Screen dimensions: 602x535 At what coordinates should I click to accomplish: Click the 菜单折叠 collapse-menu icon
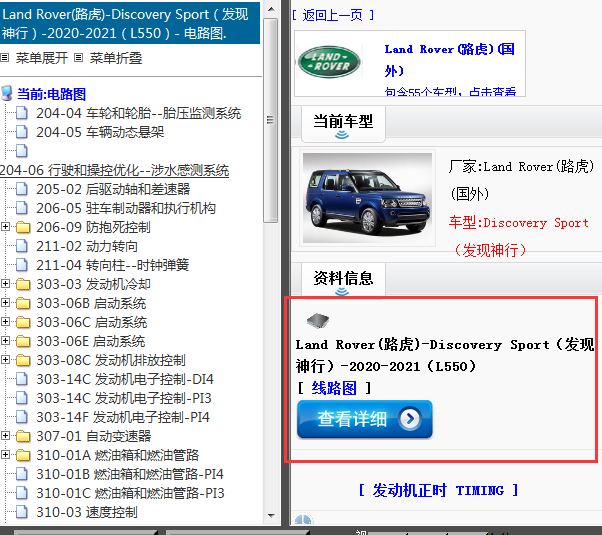coord(78,58)
